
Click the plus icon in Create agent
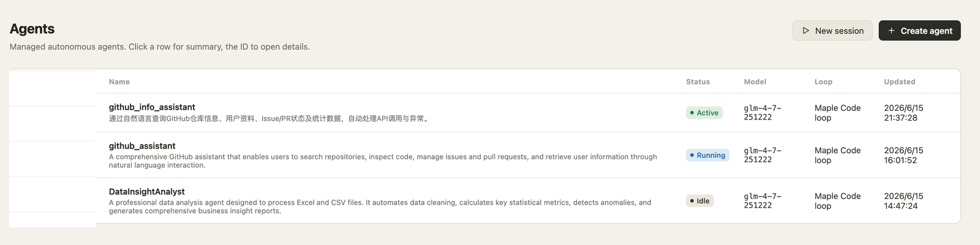[891, 31]
